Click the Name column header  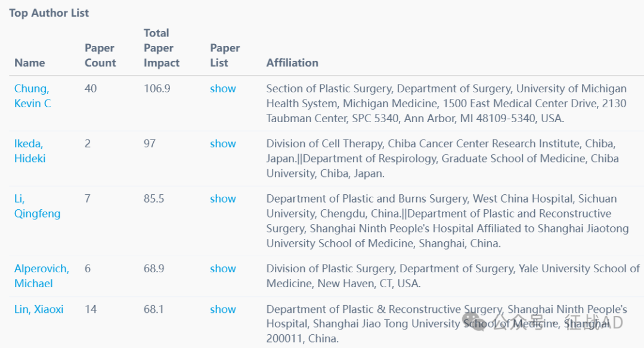point(30,63)
